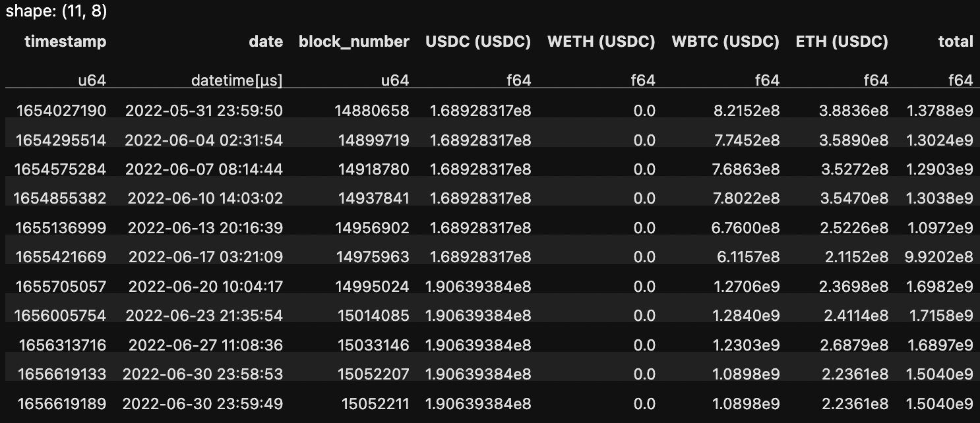Select timestamp cell 1655705057
This screenshot has width=980, height=423.
[60, 287]
